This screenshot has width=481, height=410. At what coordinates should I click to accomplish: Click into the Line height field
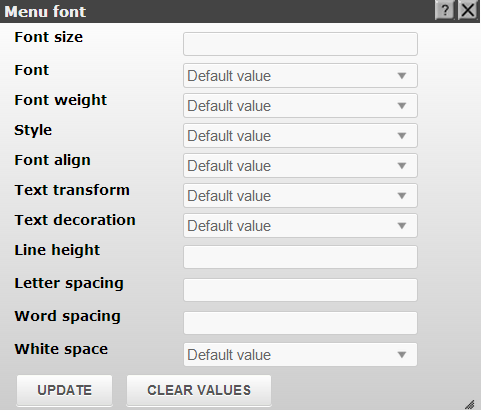(300, 257)
